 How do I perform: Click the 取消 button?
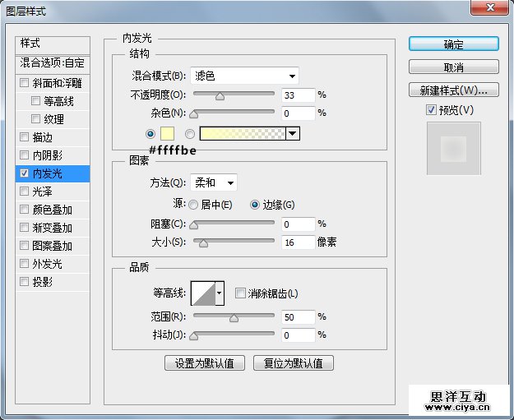454,67
